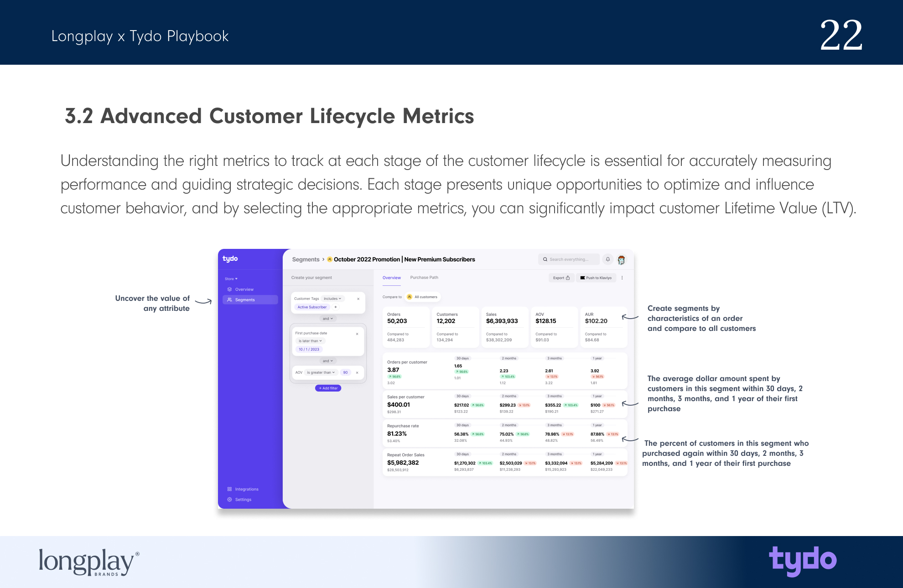Click the '30 days' pill in Orders per customer row

(462, 358)
